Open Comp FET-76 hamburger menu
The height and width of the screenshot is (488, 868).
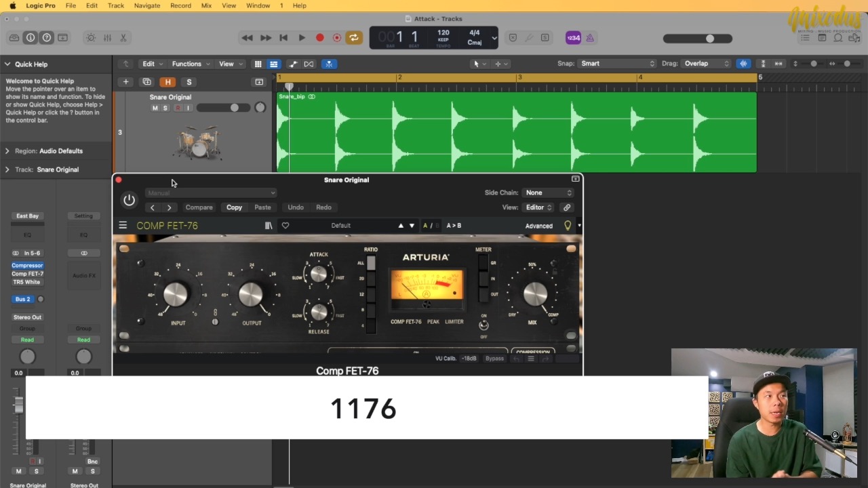123,226
